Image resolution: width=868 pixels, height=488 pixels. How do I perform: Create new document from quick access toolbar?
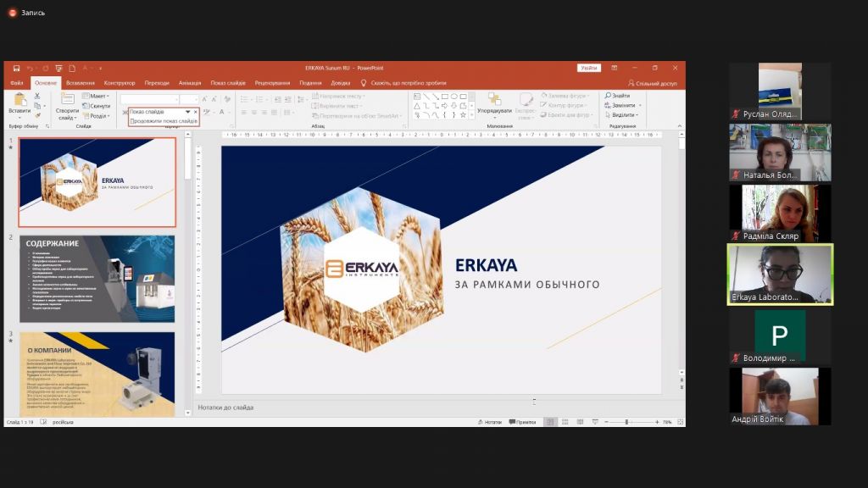pos(72,68)
